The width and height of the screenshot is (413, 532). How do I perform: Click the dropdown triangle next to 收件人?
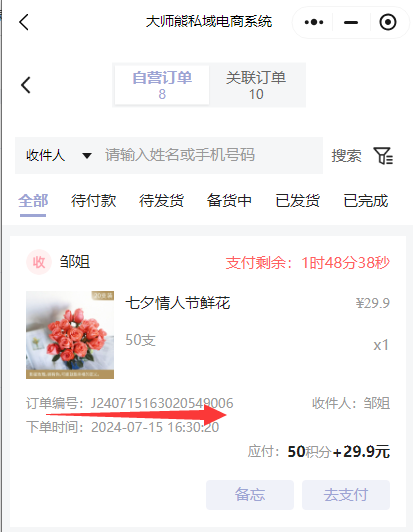point(87,156)
